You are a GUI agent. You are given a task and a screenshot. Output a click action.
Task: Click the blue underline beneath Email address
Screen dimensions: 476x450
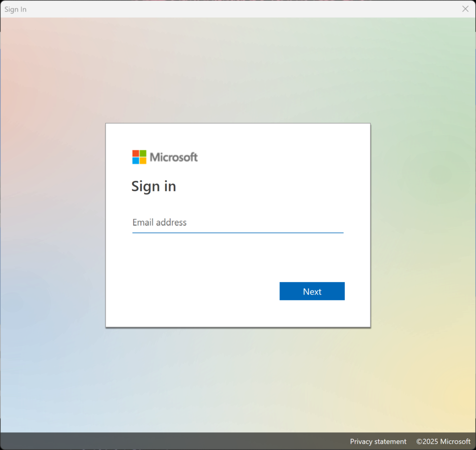click(x=237, y=232)
